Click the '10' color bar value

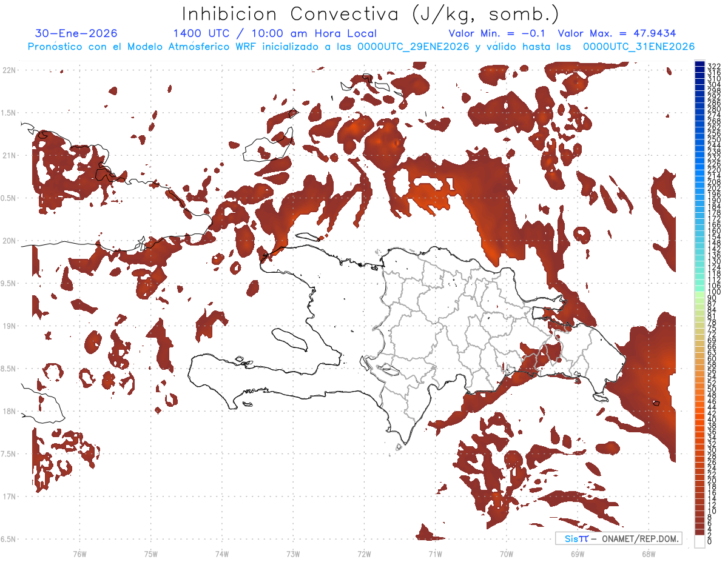click(712, 511)
